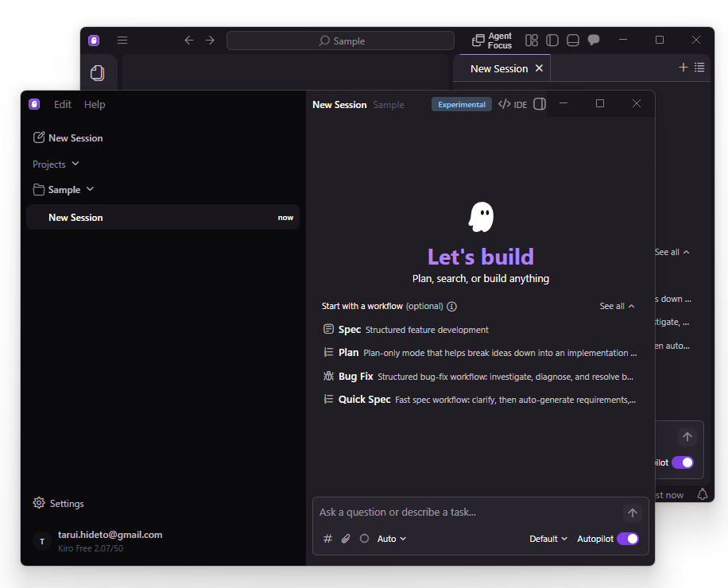Click the Kiro logo in the back window
This screenshot has width=728, height=588.
(x=94, y=41)
